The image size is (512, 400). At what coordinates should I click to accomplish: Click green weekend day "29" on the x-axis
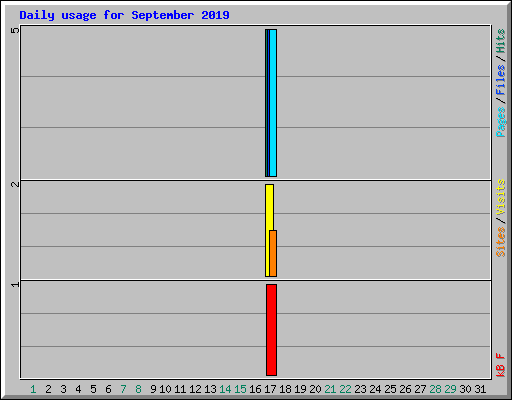[450, 389]
